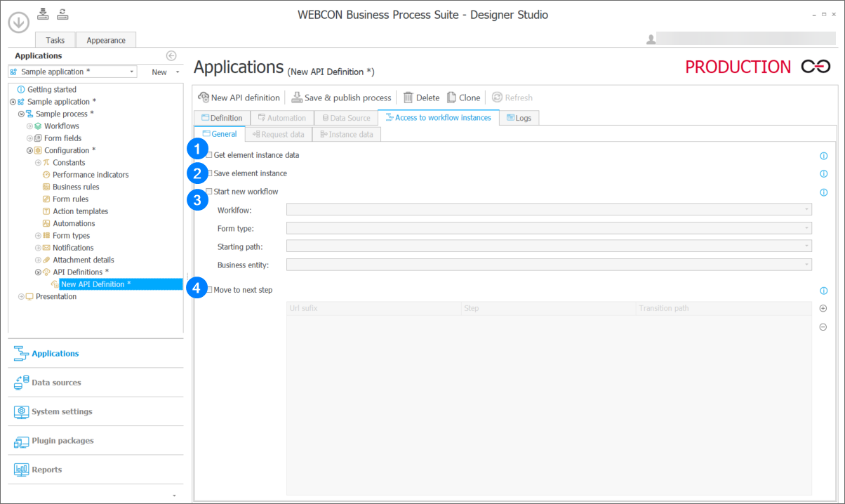Click the Reports navigation icon
This screenshot has height=504, width=845.
coord(20,470)
